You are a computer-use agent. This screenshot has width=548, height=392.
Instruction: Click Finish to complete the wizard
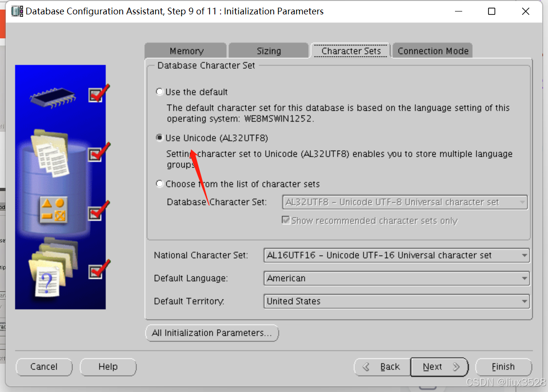pyautogui.click(x=503, y=367)
